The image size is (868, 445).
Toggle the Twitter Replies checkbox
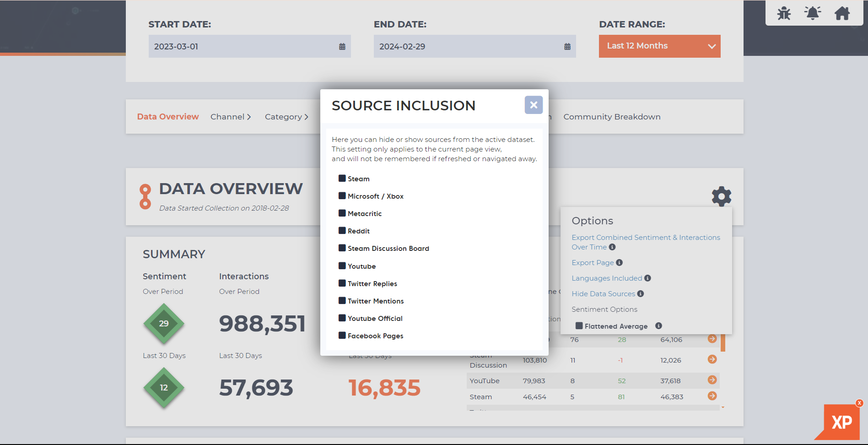coord(342,283)
